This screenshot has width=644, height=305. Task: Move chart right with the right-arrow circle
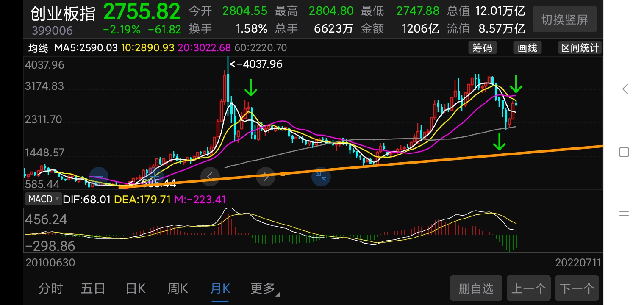click(x=266, y=177)
